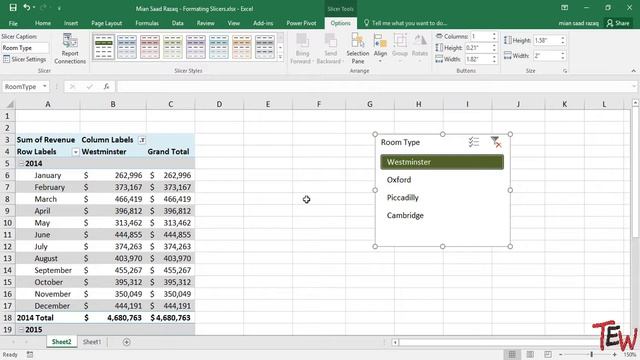Apply the first dark green slicer style
The width and height of the screenshot is (640, 360).
[104, 47]
